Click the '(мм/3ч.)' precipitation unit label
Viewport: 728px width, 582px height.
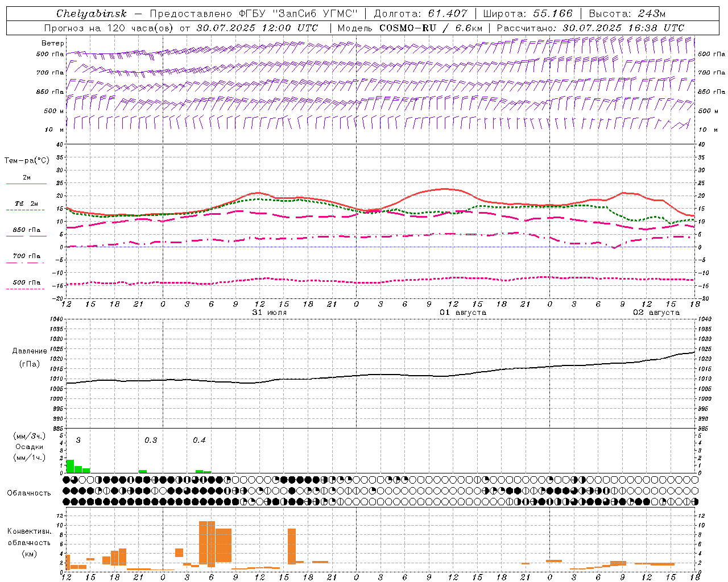pos(30,436)
